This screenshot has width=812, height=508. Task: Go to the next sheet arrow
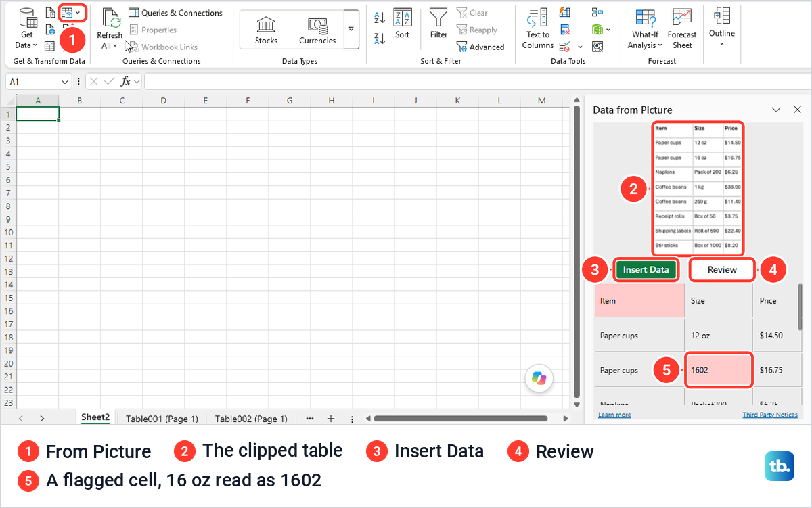[42, 419]
